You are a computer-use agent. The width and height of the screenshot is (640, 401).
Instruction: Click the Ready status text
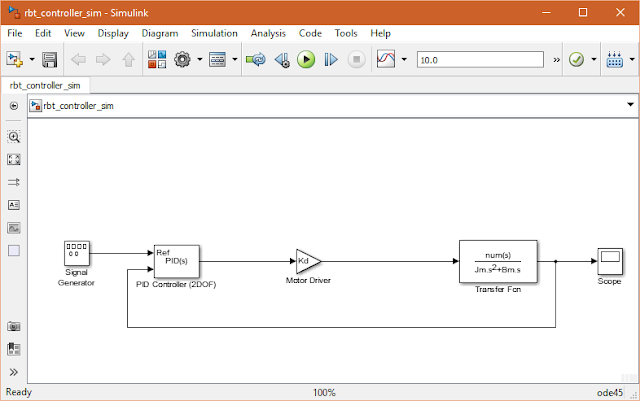[x=19, y=392]
